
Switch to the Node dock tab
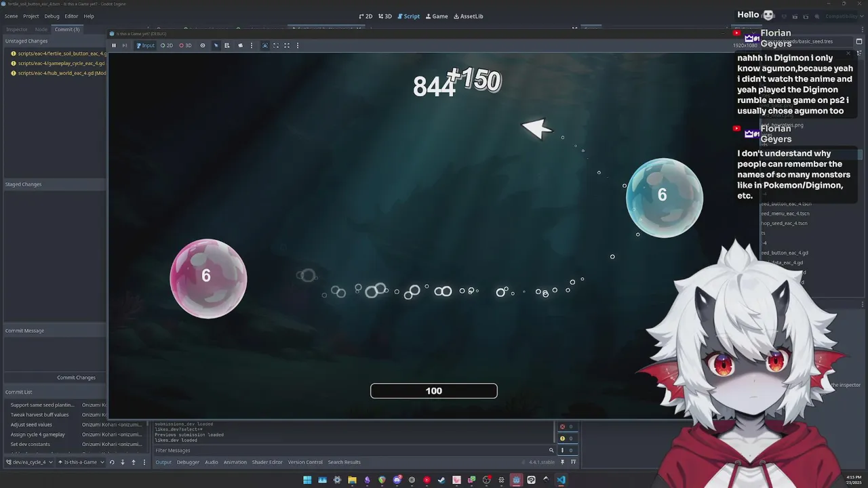(41, 29)
